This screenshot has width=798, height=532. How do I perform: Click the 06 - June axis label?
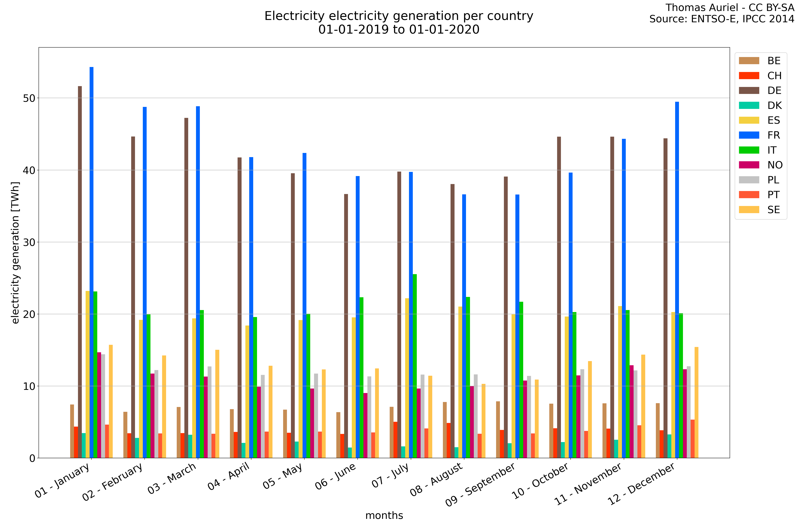pyautogui.click(x=336, y=477)
